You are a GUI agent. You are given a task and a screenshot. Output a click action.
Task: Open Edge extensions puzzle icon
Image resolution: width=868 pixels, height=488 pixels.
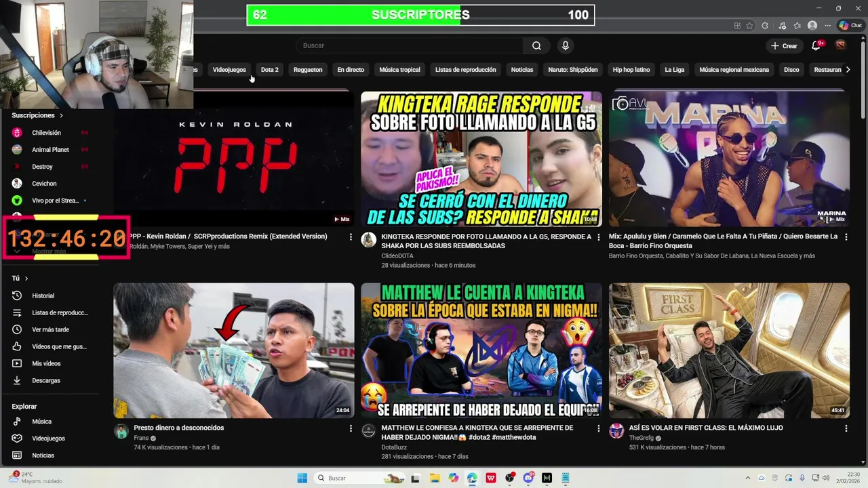click(x=765, y=26)
